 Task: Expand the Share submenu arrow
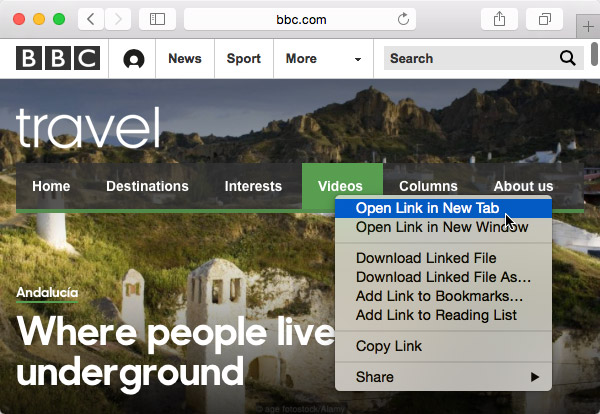pyautogui.click(x=535, y=377)
